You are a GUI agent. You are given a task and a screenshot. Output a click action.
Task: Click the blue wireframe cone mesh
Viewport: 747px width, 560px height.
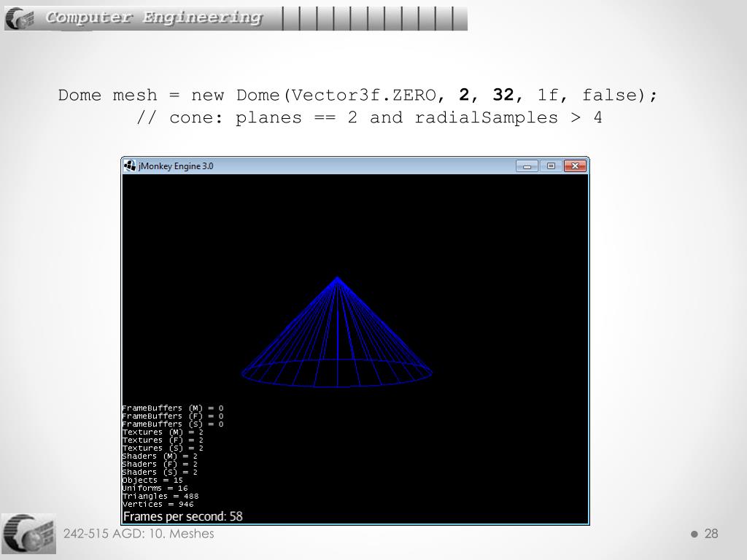tap(337, 332)
